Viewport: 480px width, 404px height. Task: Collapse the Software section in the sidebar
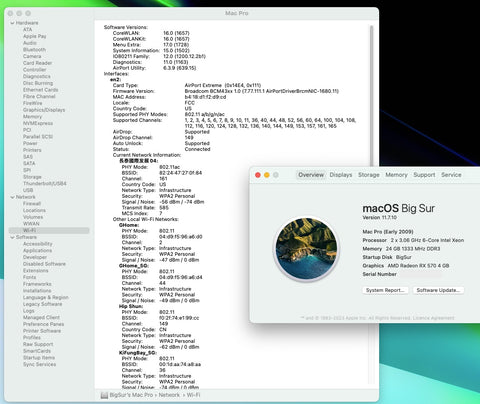click(12, 237)
